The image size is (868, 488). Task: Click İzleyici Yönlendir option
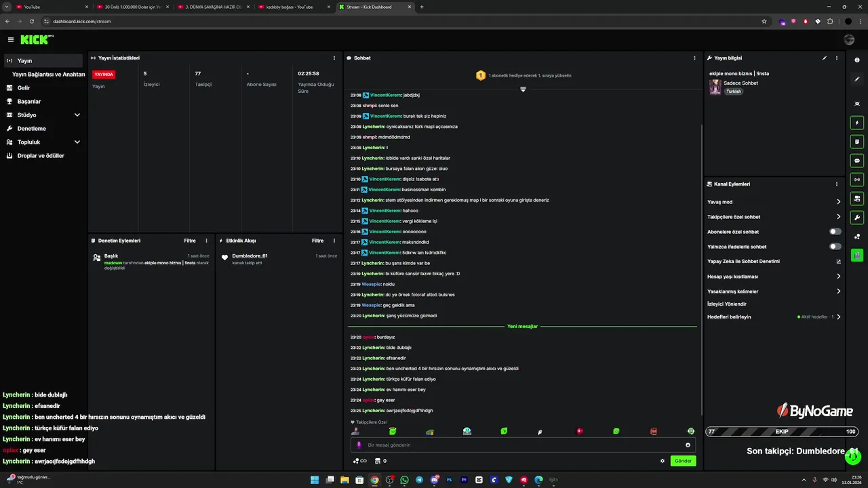pos(727,304)
